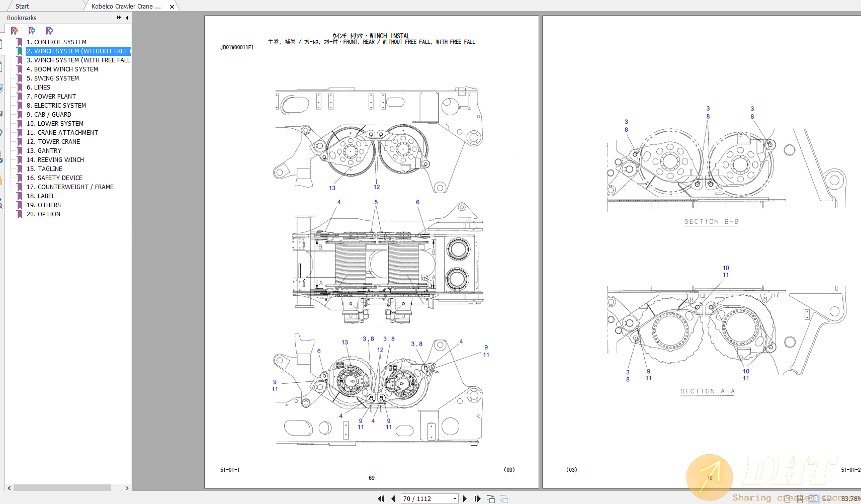Select 14. REEVING WINCH bookmark
Viewport: 861px width, 504px height.
(x=55, y=160)
